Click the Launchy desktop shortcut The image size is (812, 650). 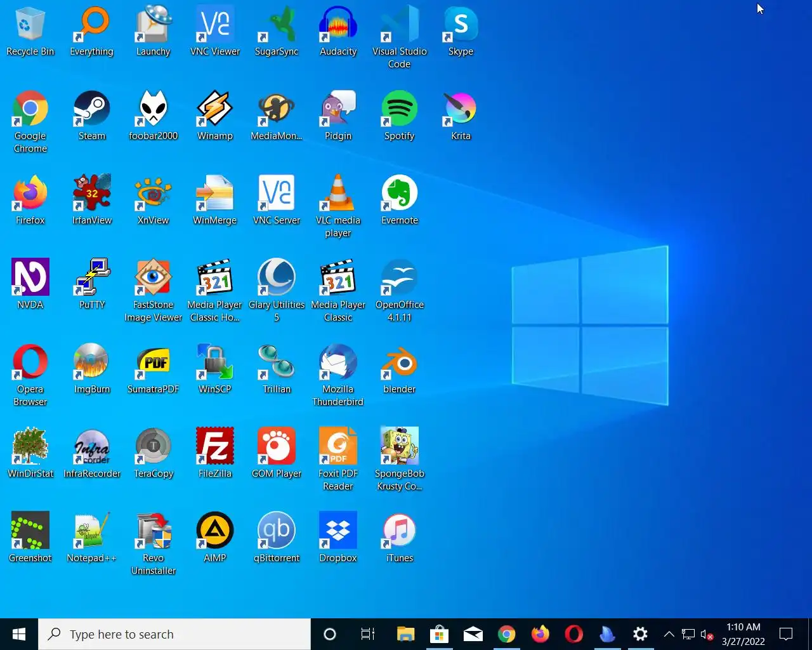point(153,32)
